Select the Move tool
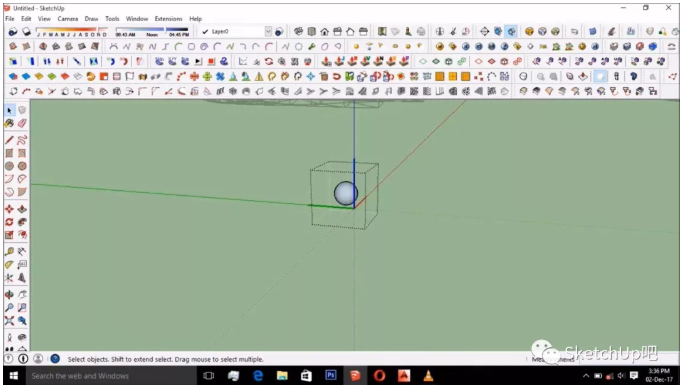The image size is (682, 388). [9, 209]
